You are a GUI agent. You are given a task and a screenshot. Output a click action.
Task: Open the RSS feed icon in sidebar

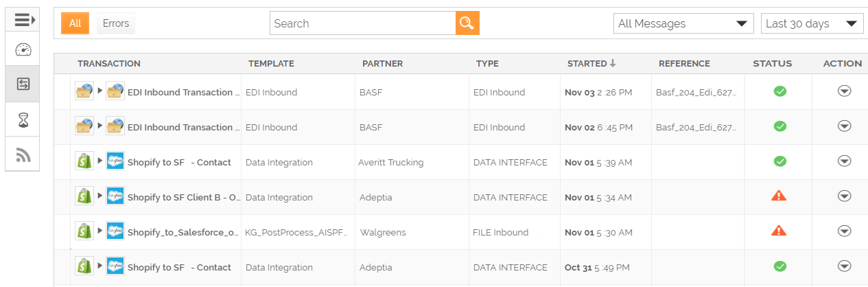(23, 154)
